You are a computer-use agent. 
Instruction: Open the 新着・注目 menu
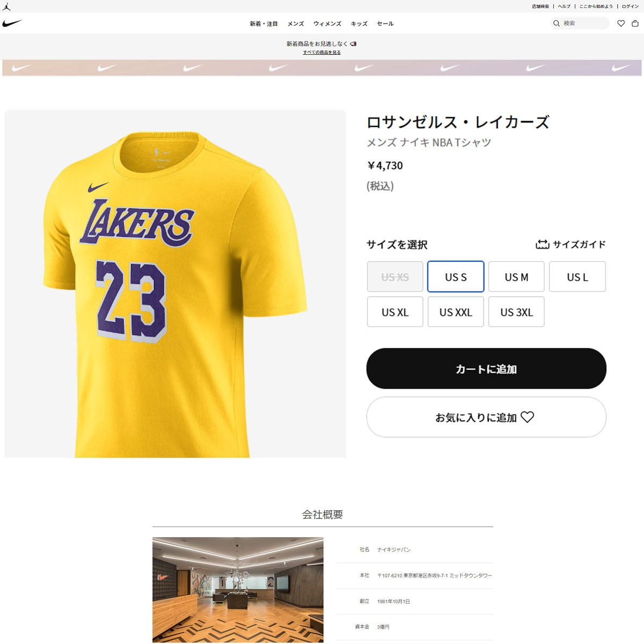264,24
